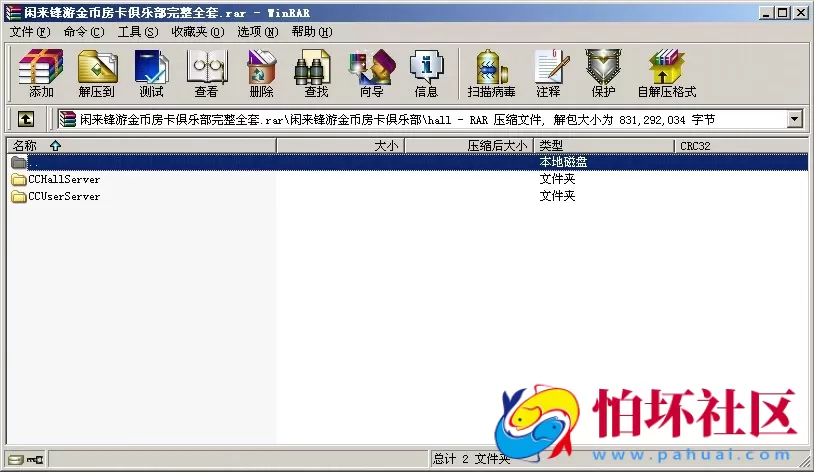Click 文件夹 type cell of CCUserServer row
The width and height of the screenshot is (814, 472).
pos(558,196)
